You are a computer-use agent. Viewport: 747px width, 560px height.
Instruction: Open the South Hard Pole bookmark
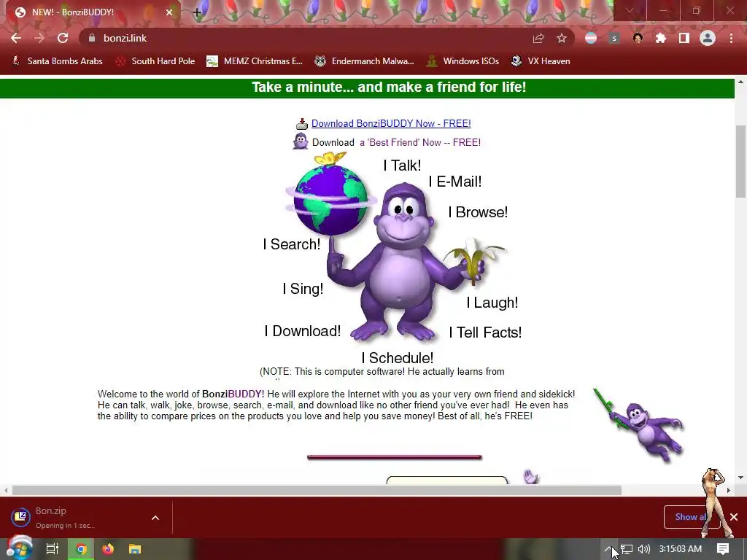click(x=155, y=61)
